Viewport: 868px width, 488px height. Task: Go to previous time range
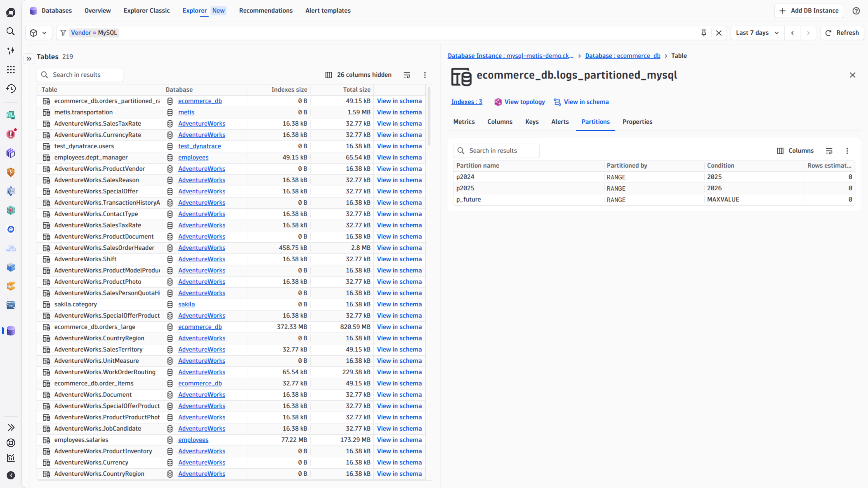(793, 33)
